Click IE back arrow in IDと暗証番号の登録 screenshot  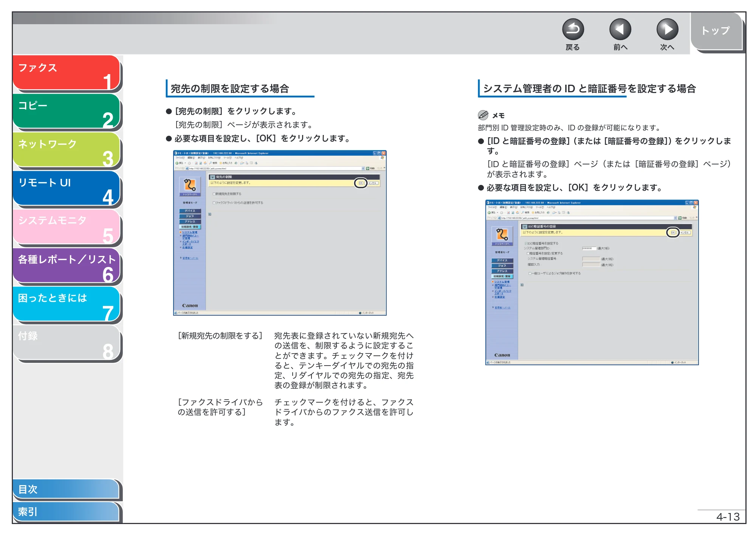pyautogui.click(x=489, y=212)
